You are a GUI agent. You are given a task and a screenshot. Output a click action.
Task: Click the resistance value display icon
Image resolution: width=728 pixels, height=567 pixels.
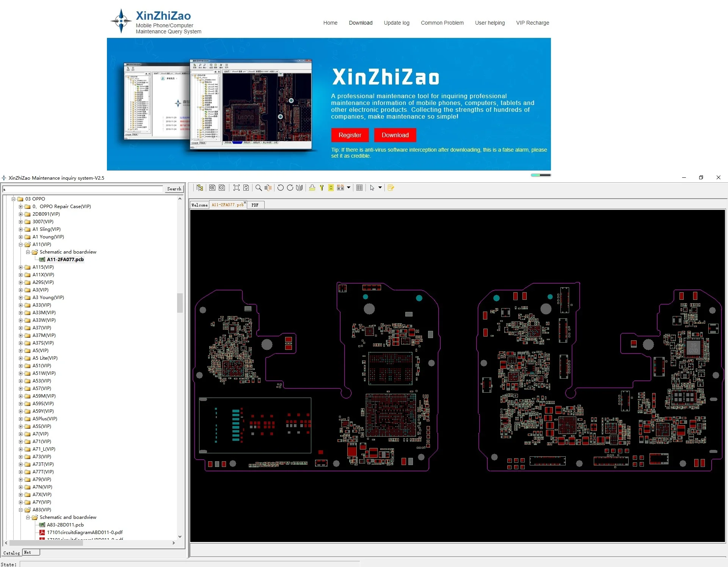coord(340,188)
